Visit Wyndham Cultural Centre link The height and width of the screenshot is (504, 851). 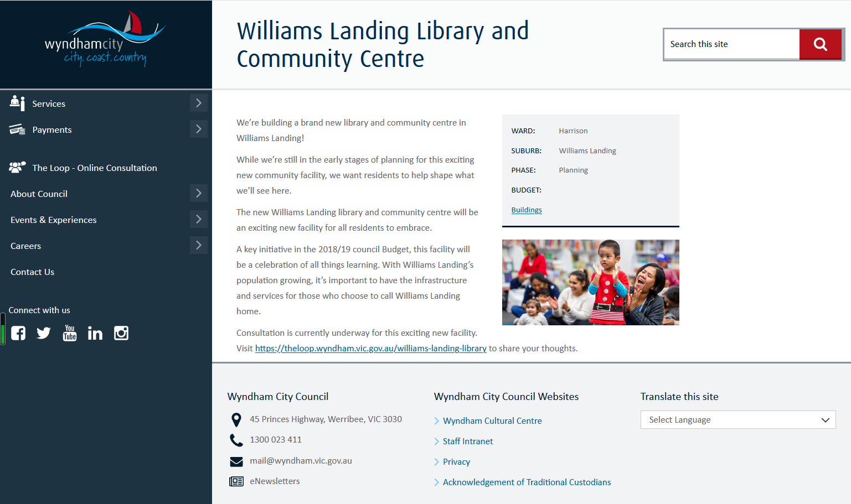pyautogui.click(x=492, y=420)
